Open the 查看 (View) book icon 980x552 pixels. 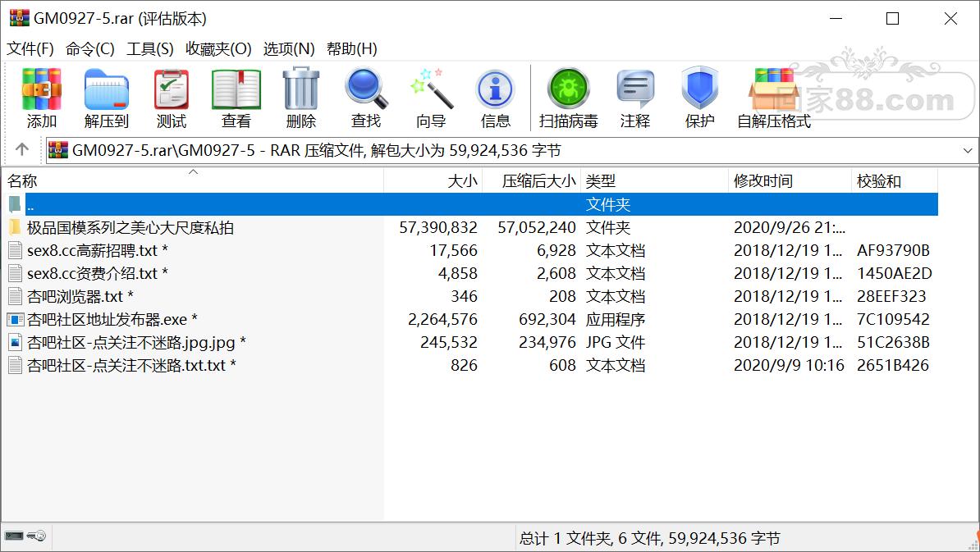click(236, 98)
